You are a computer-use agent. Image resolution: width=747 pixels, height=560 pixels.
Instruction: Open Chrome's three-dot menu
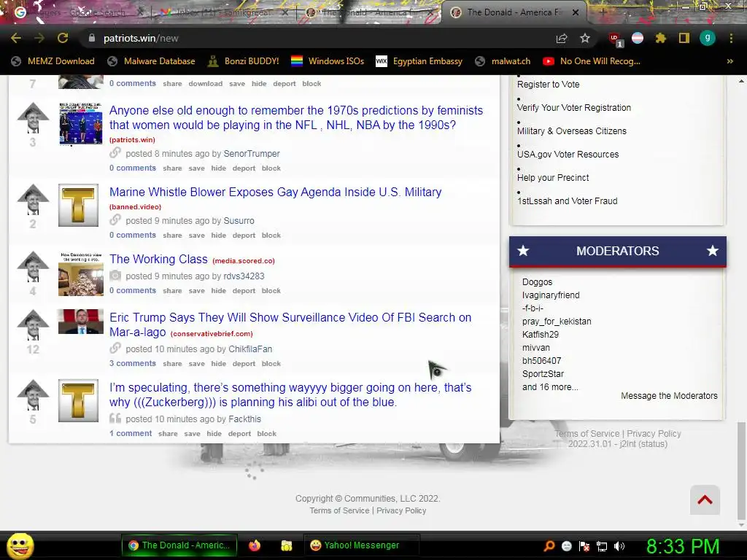coord(731,38)
